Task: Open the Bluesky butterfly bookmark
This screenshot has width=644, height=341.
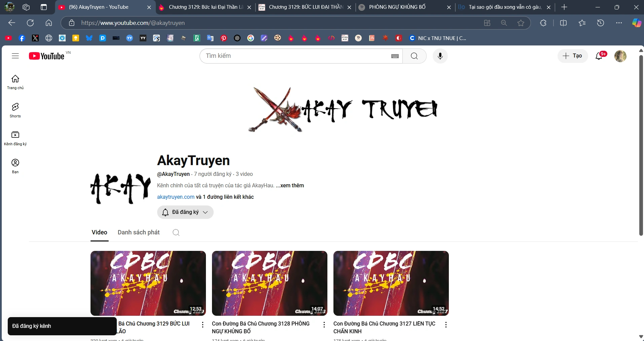Action: pyautogui.click(x=89, y=38)
